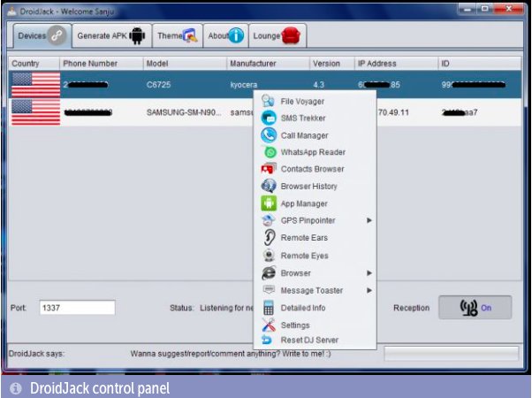The height and width of the screenshot is (398, 532).
Task: Switch to the Generate APK tab
Action: pyautogui.click(x=111, y=35)
